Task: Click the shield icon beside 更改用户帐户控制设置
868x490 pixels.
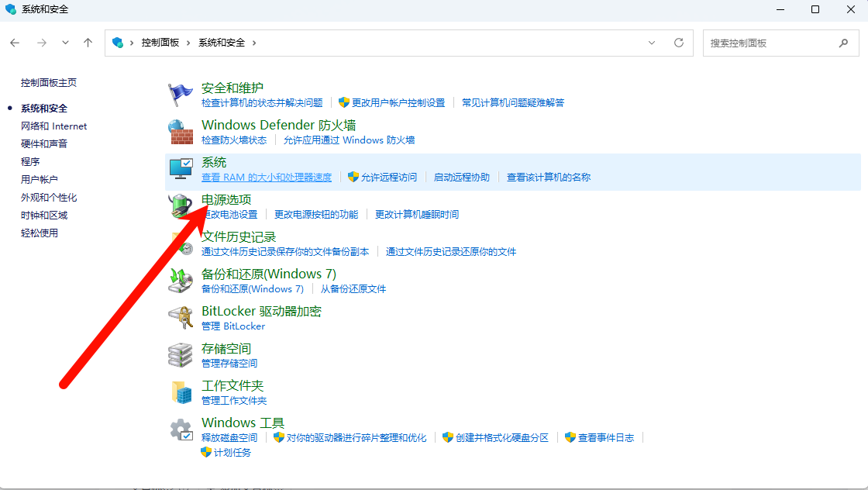Action: tap(344, 102)
